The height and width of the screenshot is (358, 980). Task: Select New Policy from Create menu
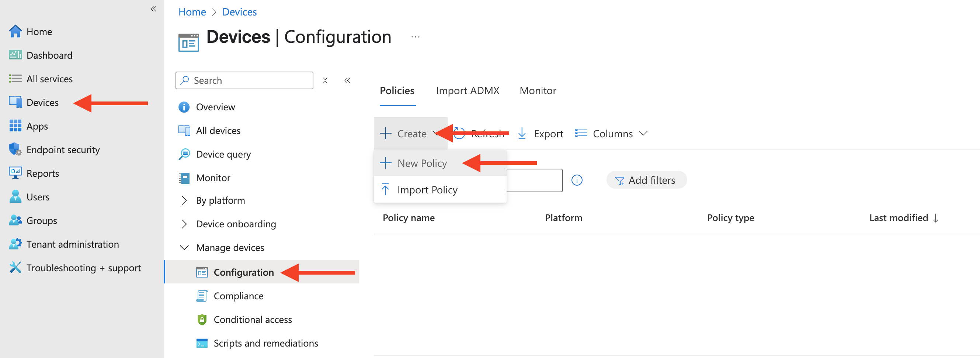click(422, 163)
